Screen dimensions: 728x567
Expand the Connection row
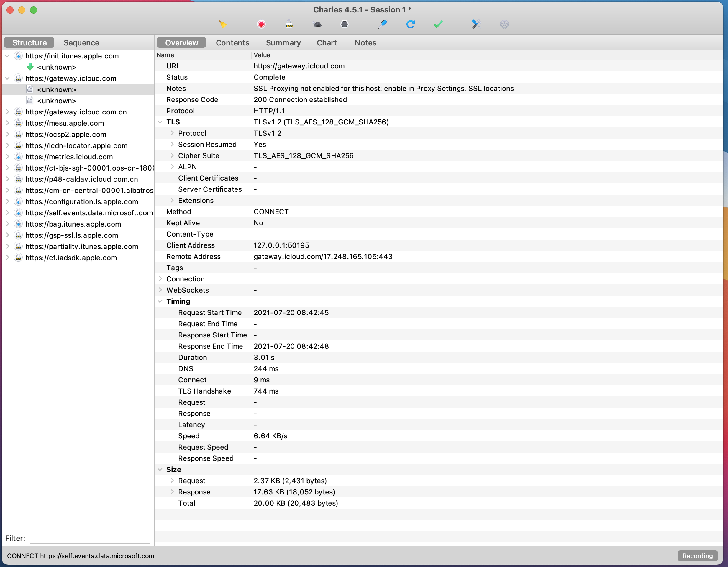coord(160,279)
